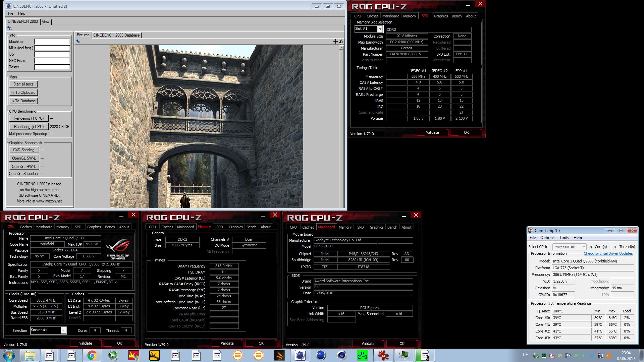Click the Core Temp title bar app icon
Viewport: 644px width, 362px height.
531,230
